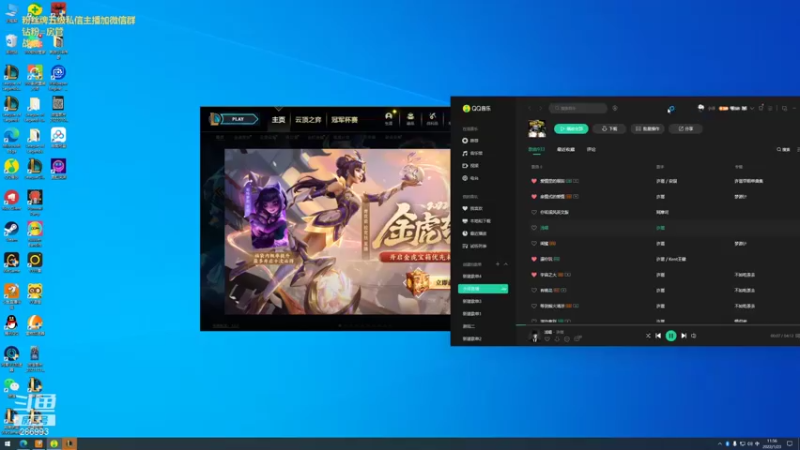Screen dimensions: 800x450
Task: Unlike the first song via red heart
Action: 534,181
